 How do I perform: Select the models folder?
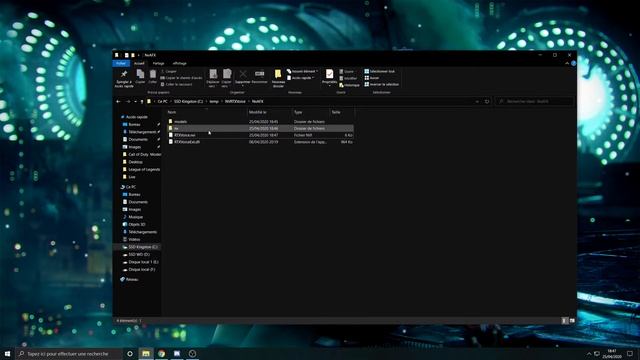click(260, 121)
